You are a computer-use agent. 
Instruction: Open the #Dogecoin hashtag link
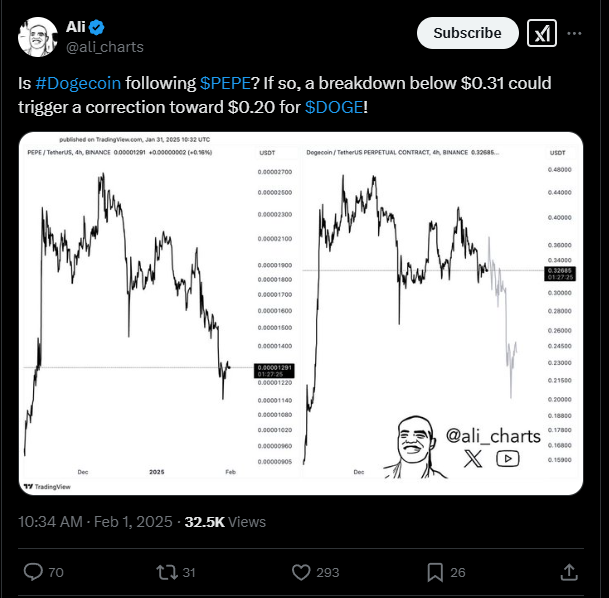(x=78, y=83)
